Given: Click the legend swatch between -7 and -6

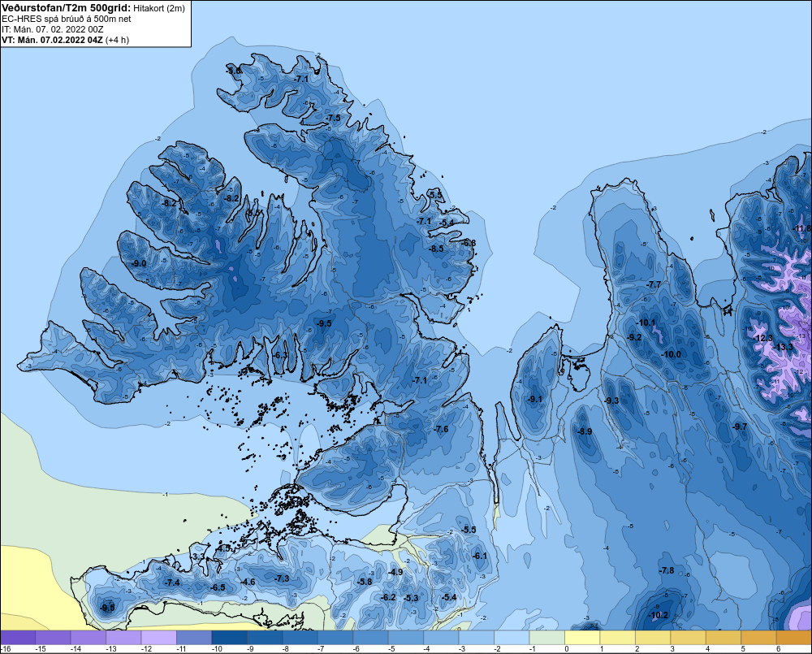Looking at the screenshot, I should [x=335, y=638].
